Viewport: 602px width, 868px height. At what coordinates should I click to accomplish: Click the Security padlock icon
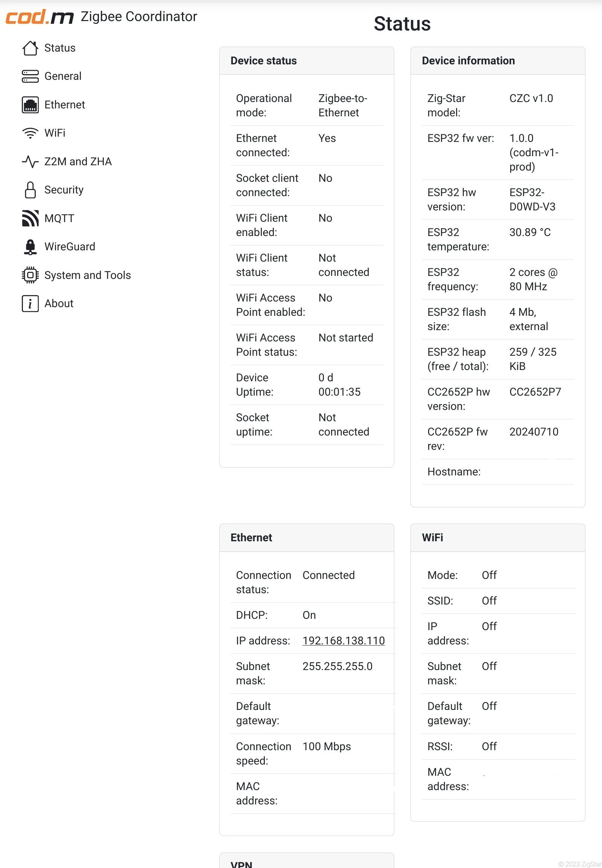point(30,190)
